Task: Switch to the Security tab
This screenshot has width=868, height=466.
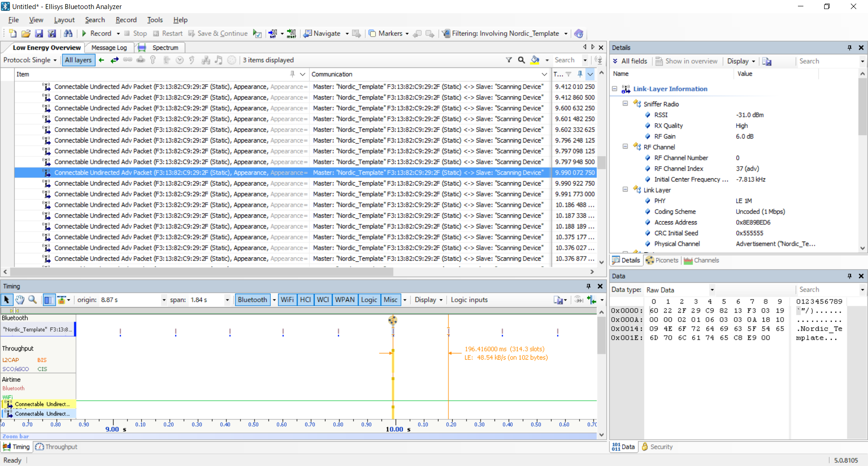Action: [x=657, y=447]
